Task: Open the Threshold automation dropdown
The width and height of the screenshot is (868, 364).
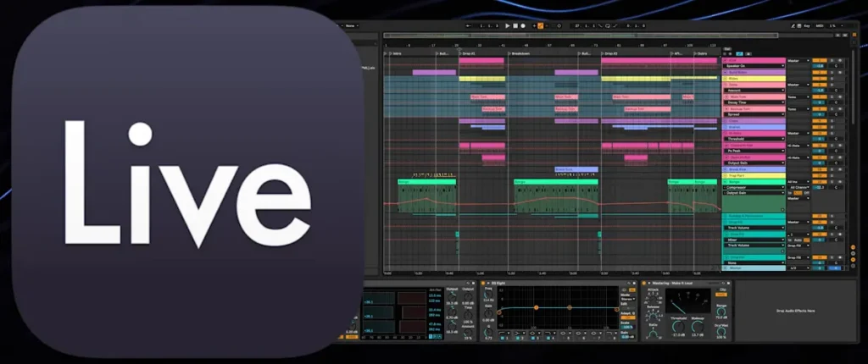Action: tap(754, 139)
